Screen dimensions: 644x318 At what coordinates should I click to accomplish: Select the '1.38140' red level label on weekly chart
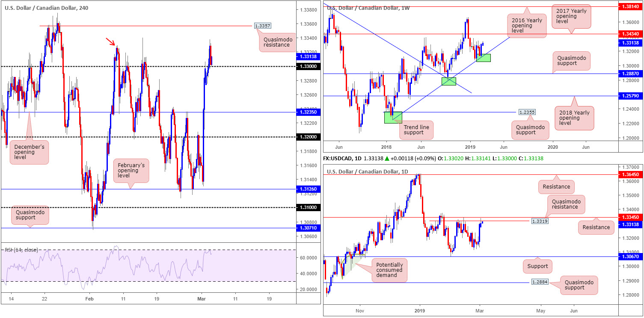click(631, 7)
